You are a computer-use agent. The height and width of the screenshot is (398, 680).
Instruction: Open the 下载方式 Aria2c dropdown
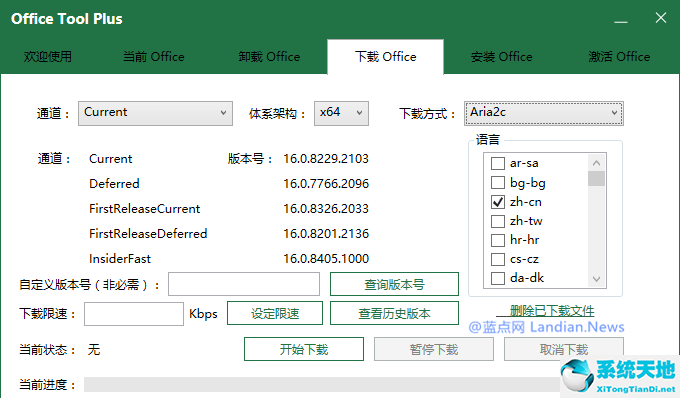544,113
